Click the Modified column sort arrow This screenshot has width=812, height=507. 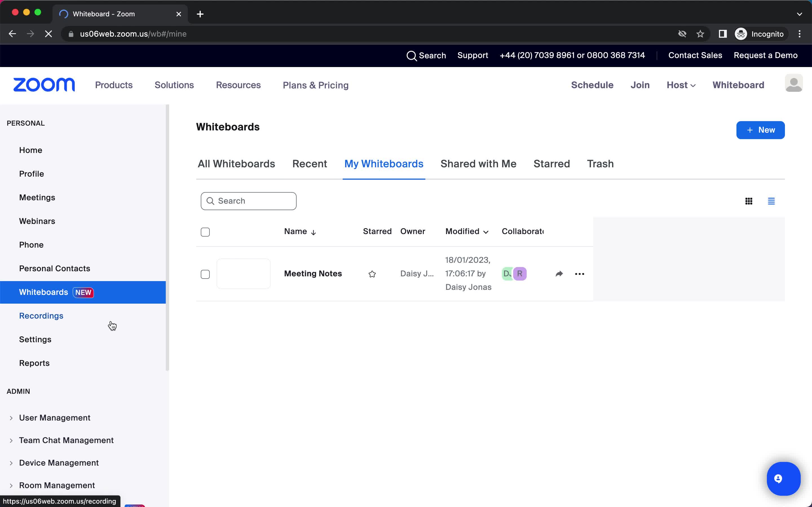(486, 232)
